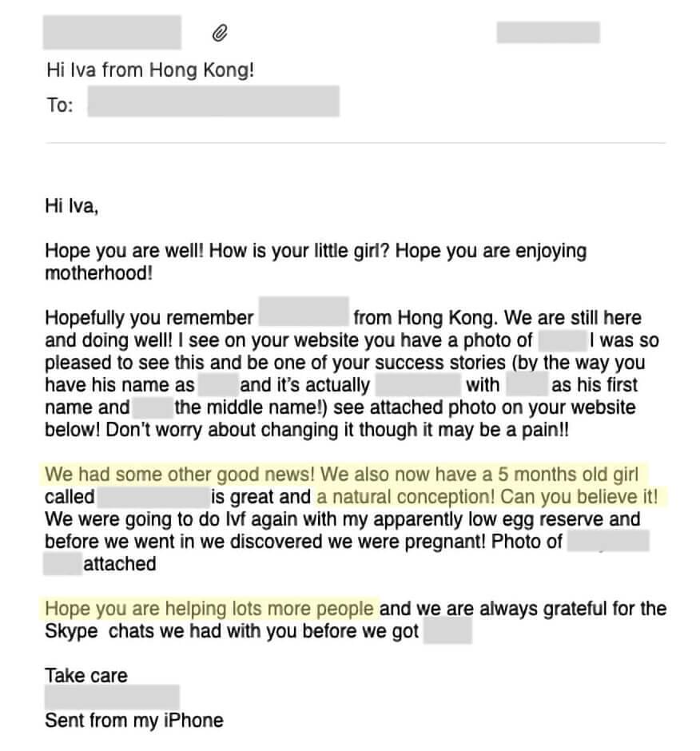The width and height of the screenshot is (700, 751).
Task: Select the redacted sender name beside paperclip
Action: coord(112,33)
